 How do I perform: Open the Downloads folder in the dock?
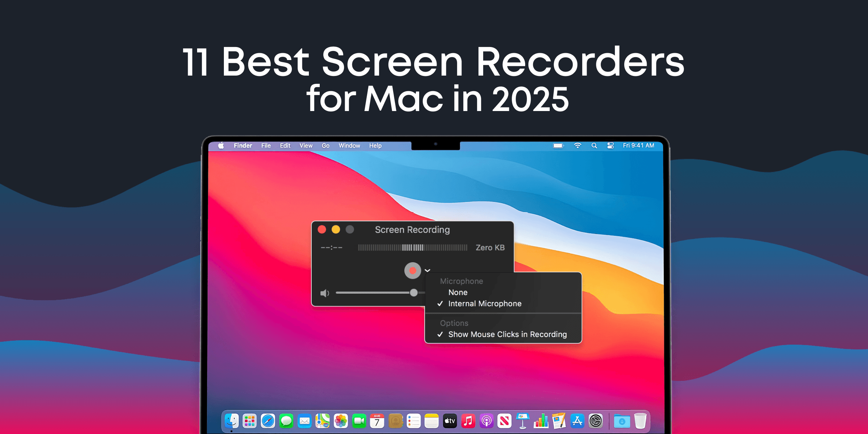tap(622, 421)
